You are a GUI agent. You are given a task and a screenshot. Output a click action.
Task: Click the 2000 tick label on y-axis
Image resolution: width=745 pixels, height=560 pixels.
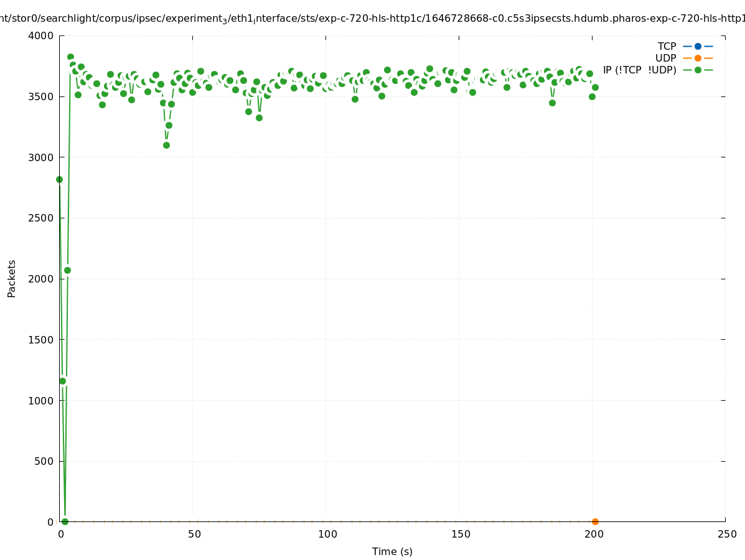[41, 279]
